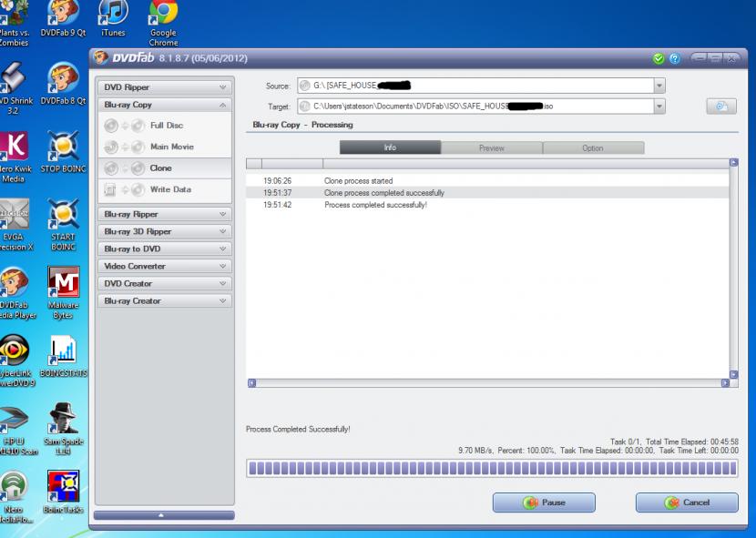This screenshot has height=538, width=756.
Task: Expand the Blu-ray Ripper section
Action: [x=165, y=214]
